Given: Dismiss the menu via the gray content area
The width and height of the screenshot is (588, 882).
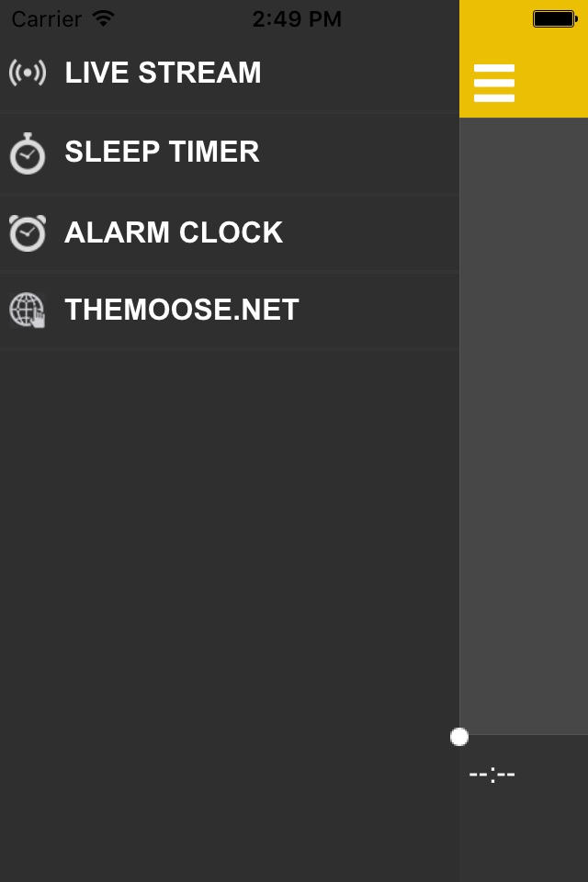Looking at the screenshot, I should [x=524, y=423].
